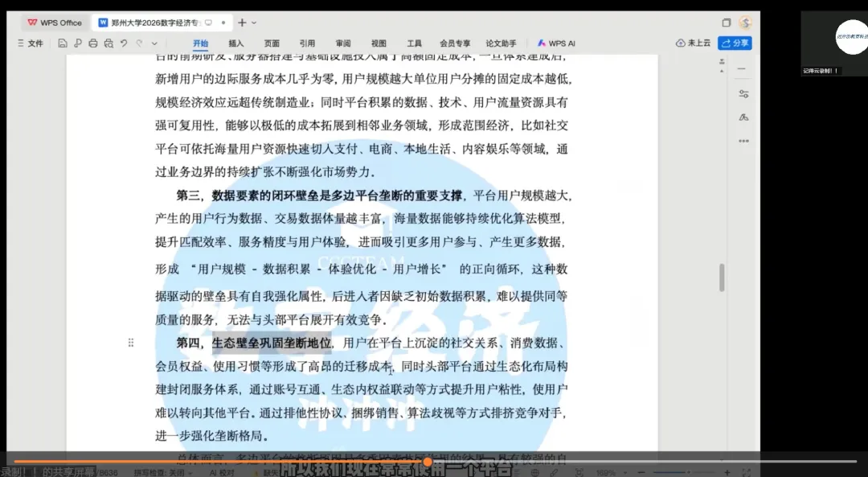The height and width of the screenshot is (477, 868).
Task: Switch to the 插入 ribbon tab
Action: (x=235, y=43)
